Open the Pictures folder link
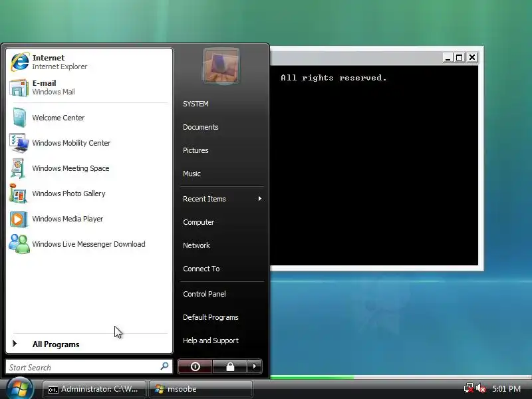This screenshot has width=532, height=399. coord(196,150)
